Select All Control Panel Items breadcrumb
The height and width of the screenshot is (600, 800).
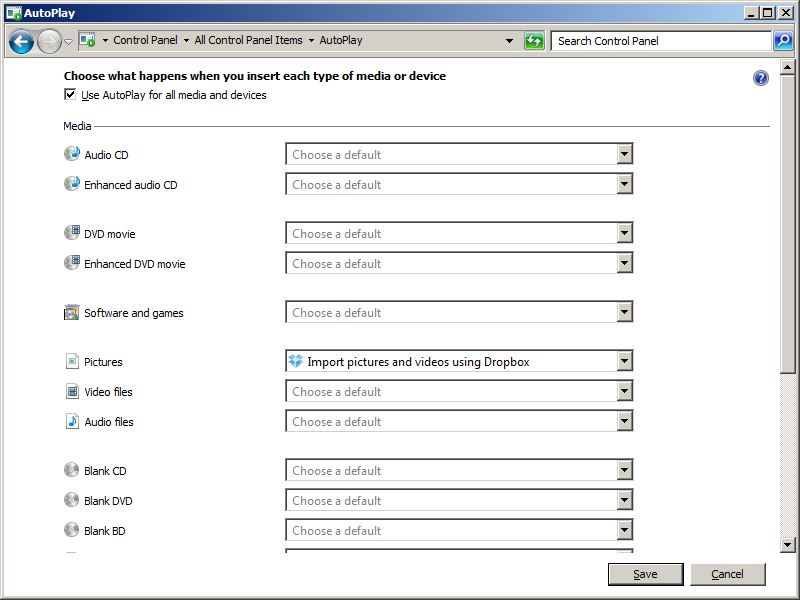(248, 41)
